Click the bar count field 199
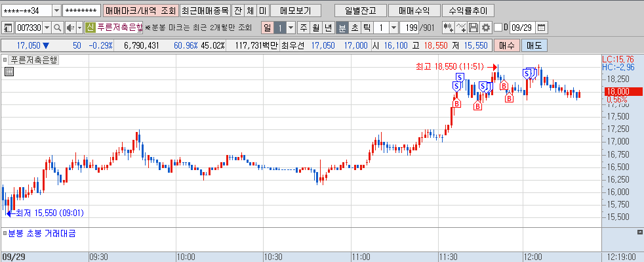 tap(409, 28)
